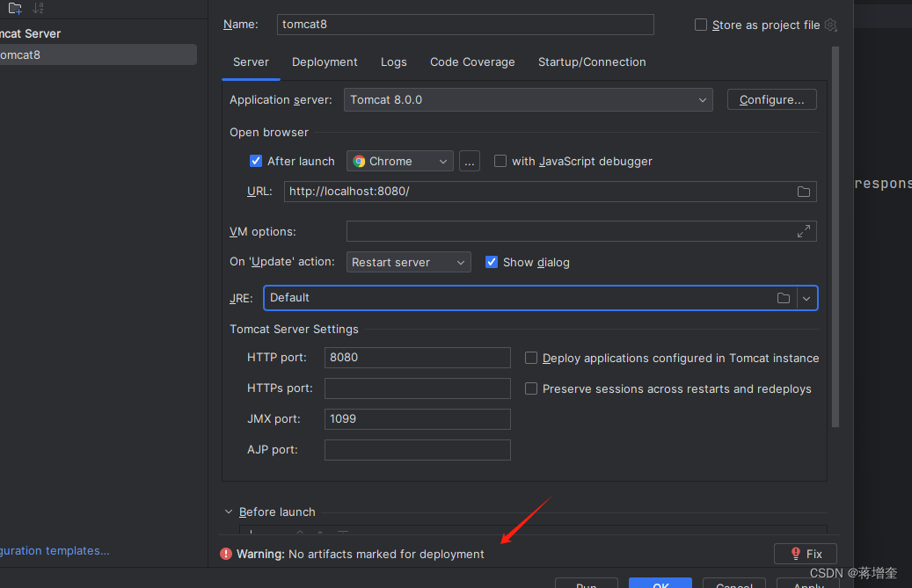Click the gear icon beside Store as project file
Screen dimensions: 912x588
[830, 25]
